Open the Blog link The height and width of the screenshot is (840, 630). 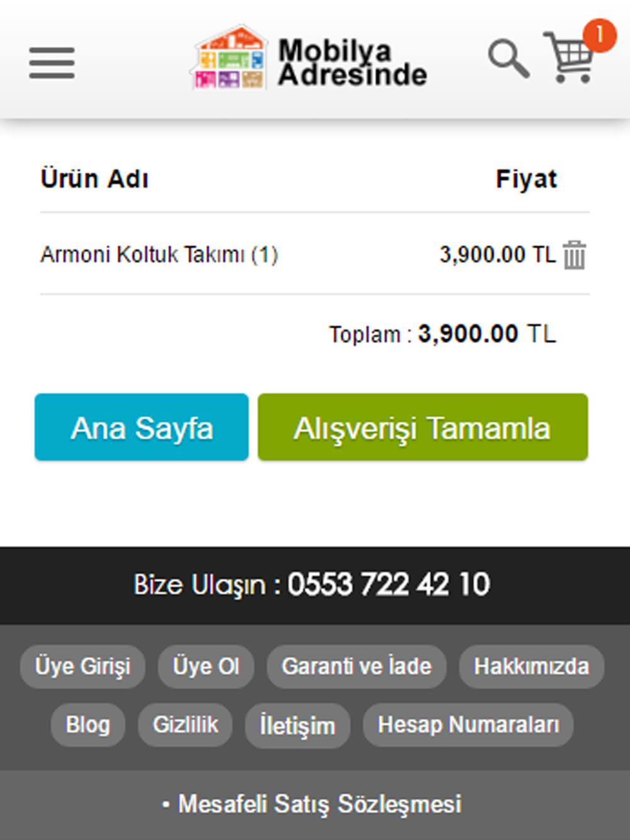(x=88, y=725)
